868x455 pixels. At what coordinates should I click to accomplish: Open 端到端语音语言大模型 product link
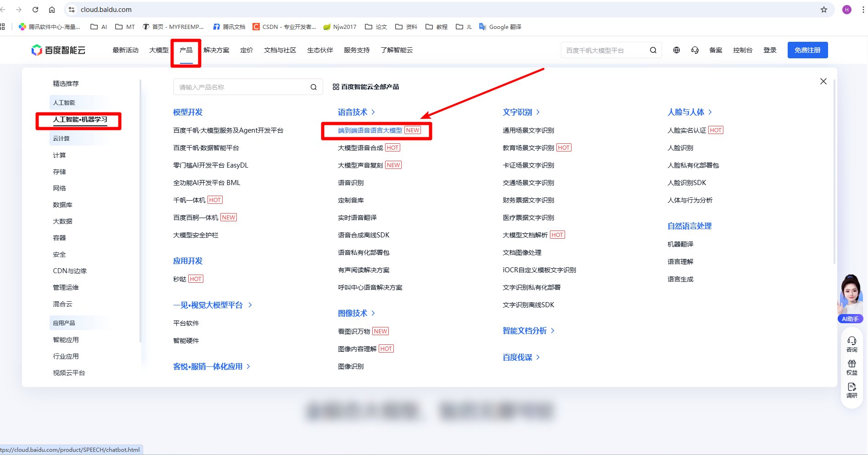pyautogui.click(x=370, y=130)
